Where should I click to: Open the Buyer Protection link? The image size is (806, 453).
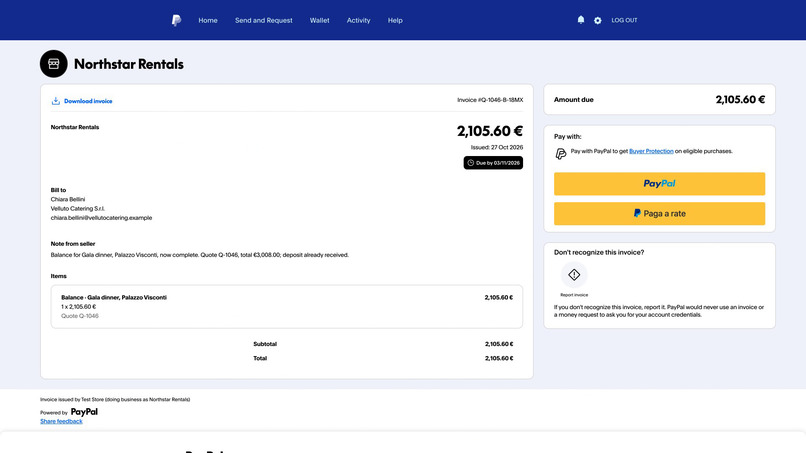(x=651, y=151)
